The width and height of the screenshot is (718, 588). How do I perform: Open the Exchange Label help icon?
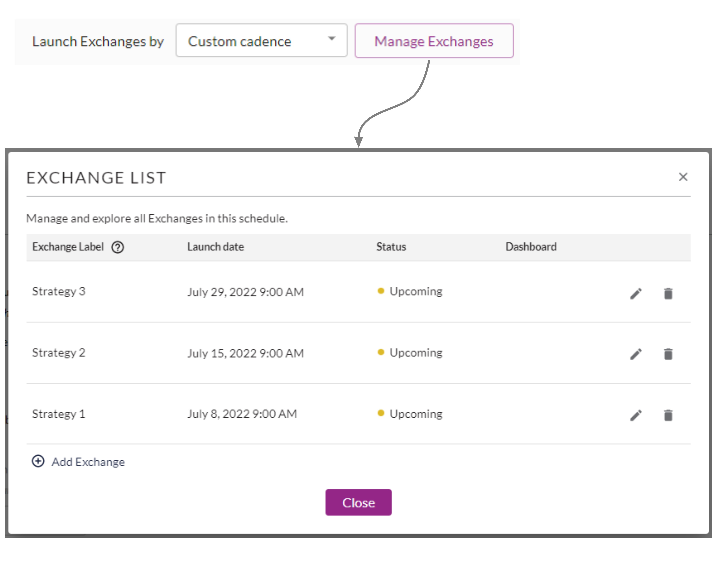(x=117, y=247)
